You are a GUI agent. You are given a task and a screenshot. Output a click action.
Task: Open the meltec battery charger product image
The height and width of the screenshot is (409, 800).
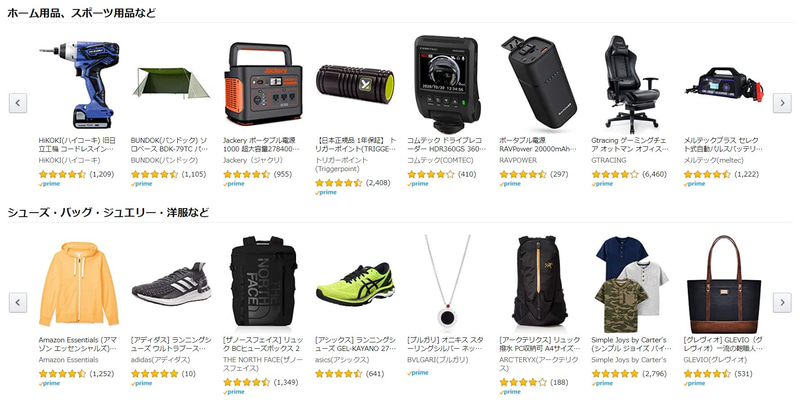724,84
